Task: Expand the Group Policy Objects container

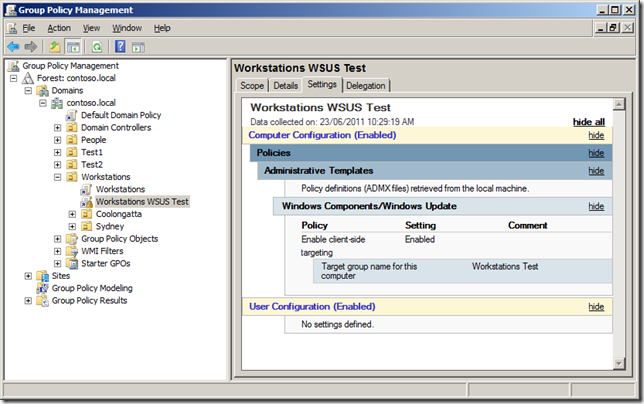Action: coord(58,239)
